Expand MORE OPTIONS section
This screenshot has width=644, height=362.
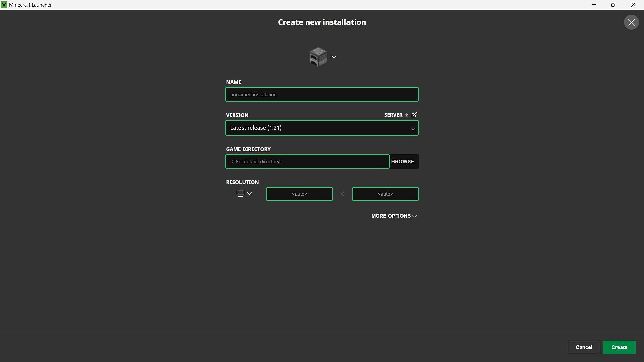click(394, 216)
